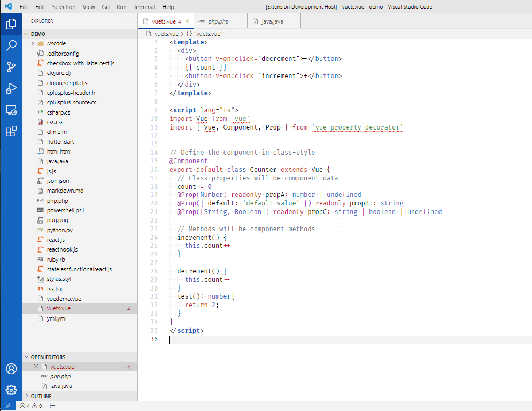Open tsx.tsx file
Image resolution: width=532 pixels, height=411 pixels.
(x=80, y=289)
